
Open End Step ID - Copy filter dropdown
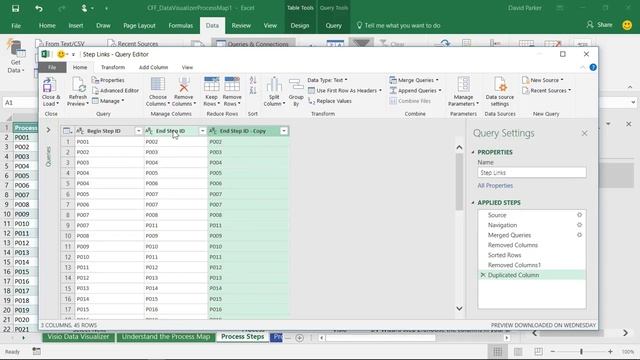[x=284, y=131]
